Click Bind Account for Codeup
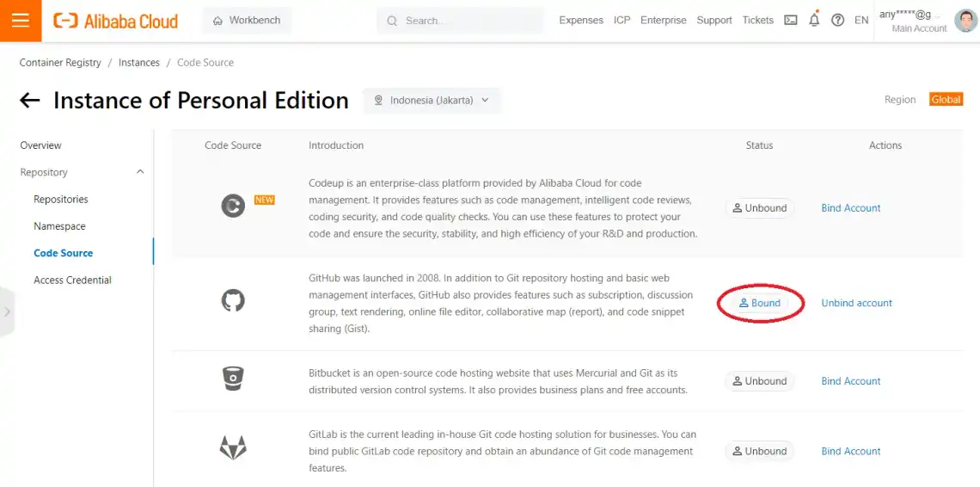The height and width of the screenshot is (487, 980). click(x=851, y=208)
